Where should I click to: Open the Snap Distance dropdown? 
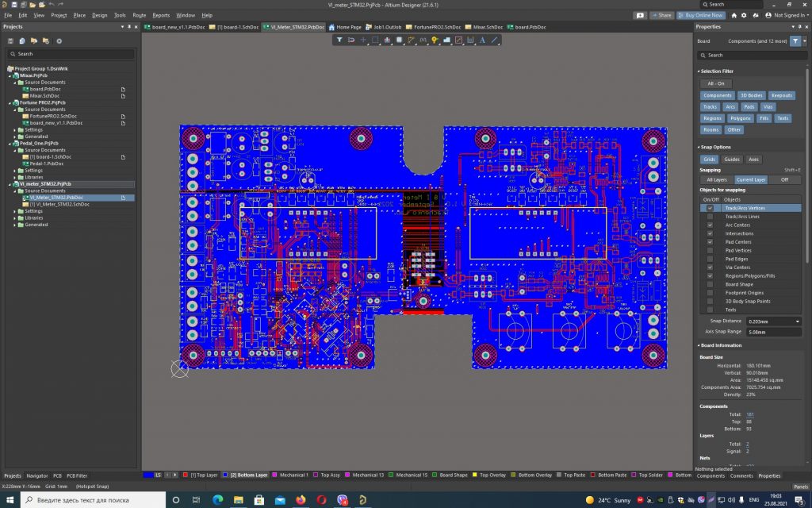(x=797, y=321)
